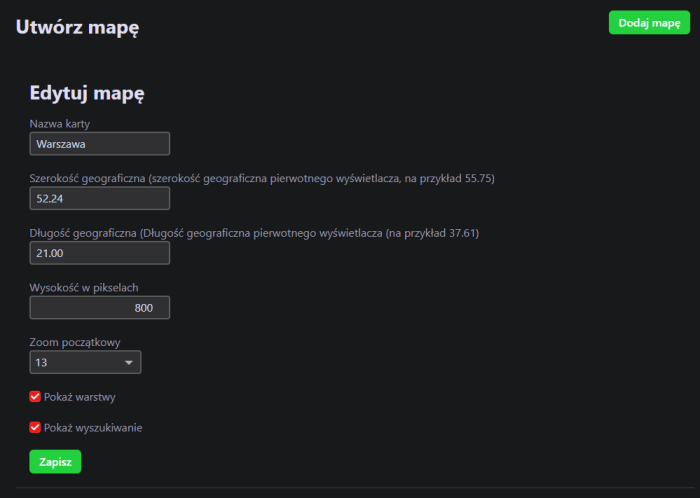Click the Edytuj mapę section heading
The height and width of the screenshot is (498, 700).
(x=87, y=94)
